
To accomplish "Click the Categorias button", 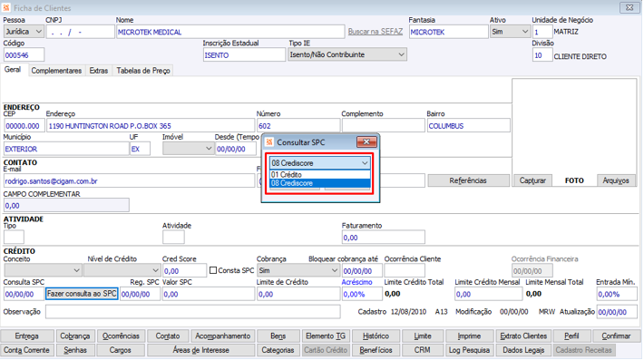I will coord(278,350).
